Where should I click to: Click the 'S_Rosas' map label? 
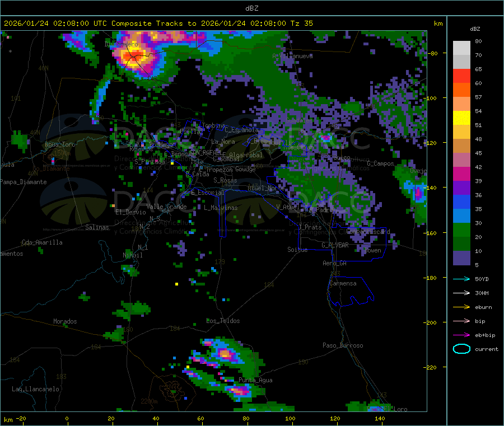(x=225, y=180)
